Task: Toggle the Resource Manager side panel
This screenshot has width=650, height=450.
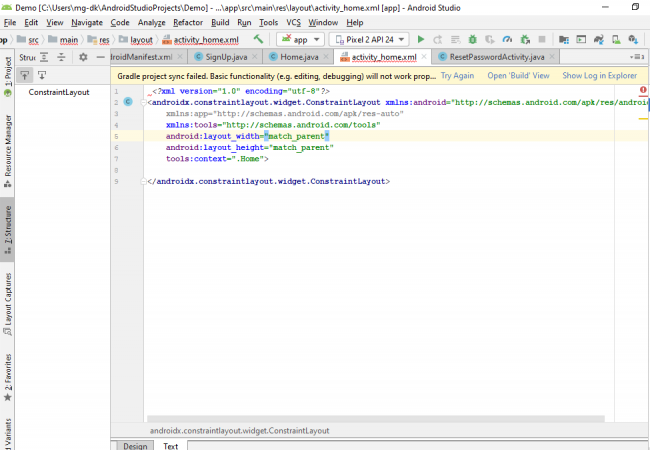Action: click(7, 145)
